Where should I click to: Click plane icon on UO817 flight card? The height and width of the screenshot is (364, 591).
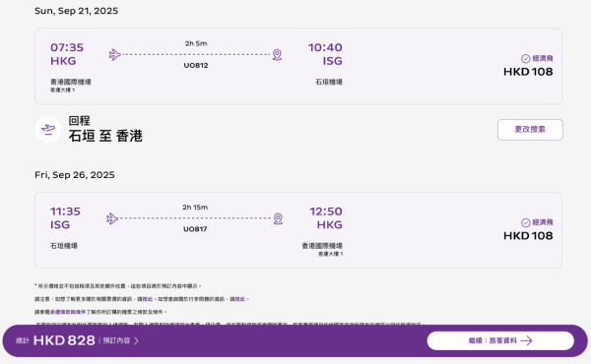click(112, 218)
